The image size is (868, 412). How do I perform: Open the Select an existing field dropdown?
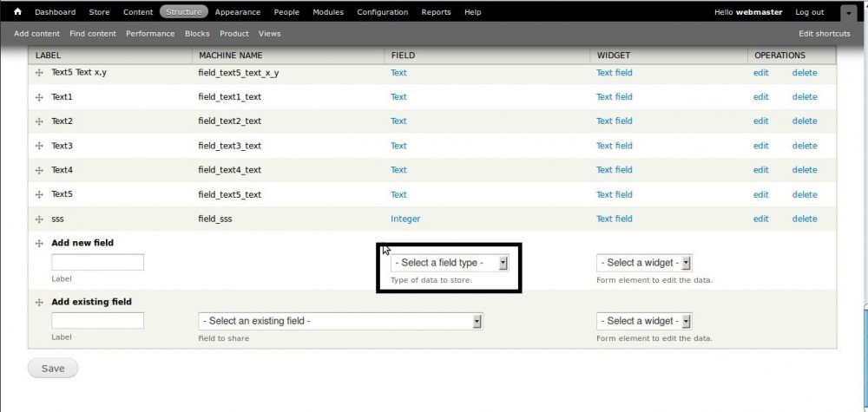(340, 321)
